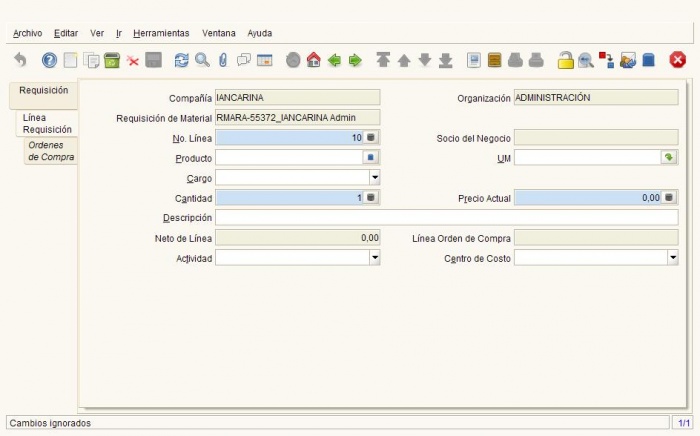This screenshot has height=436, width=700.
Task: Click the Copy record toolbar icon
Action: click(92, 60)
